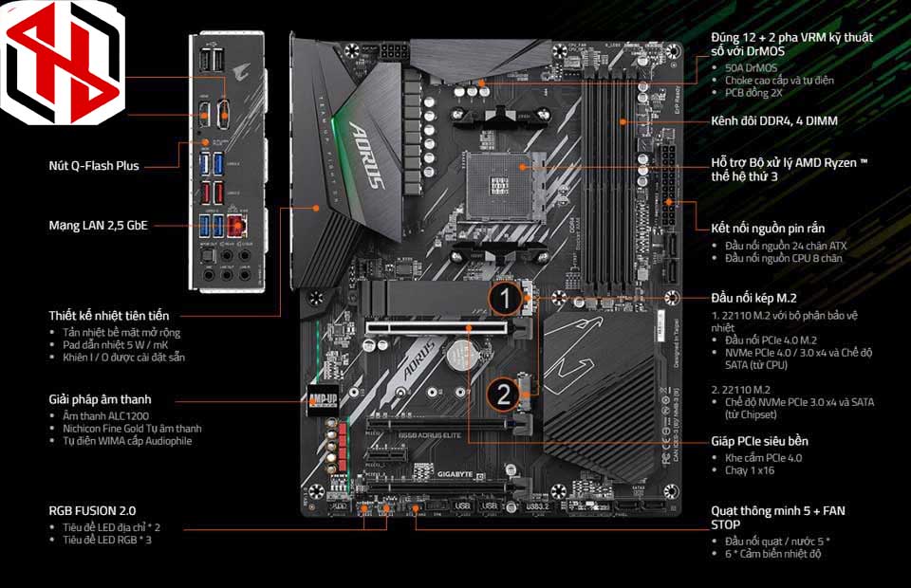Click the 'Âm thanh ALC1200' bullet

105,416
